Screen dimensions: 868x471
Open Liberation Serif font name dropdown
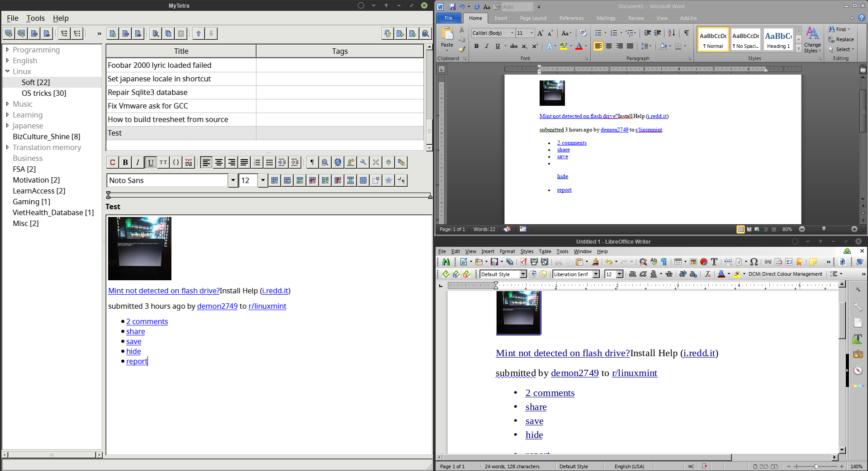click(596, 274)
